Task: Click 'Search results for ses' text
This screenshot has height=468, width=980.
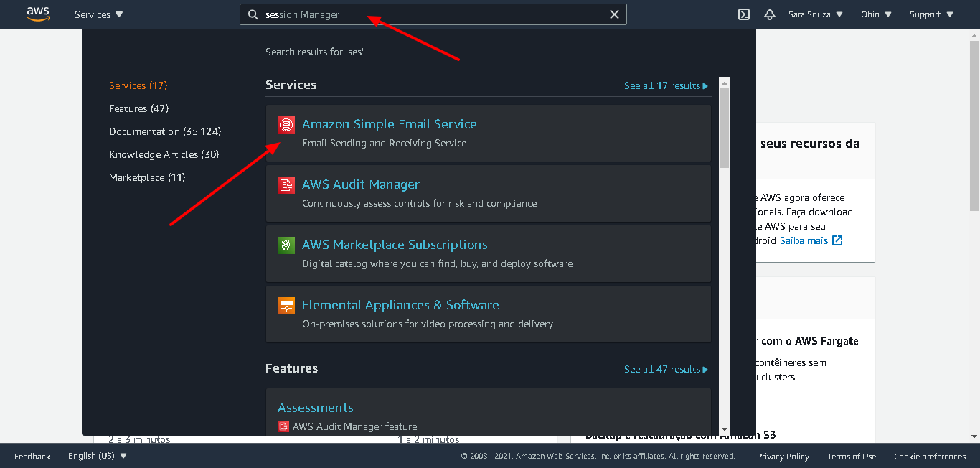Action: click(x=314, y=52)
